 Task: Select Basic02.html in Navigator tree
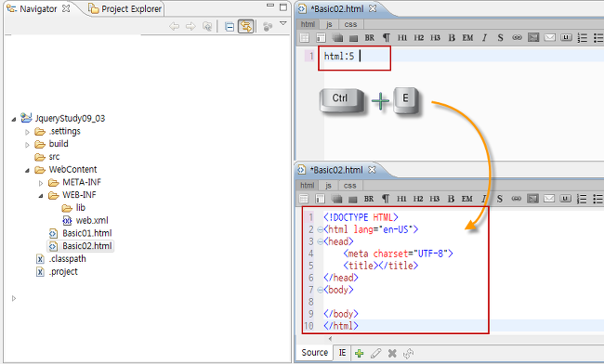point(80,246)
